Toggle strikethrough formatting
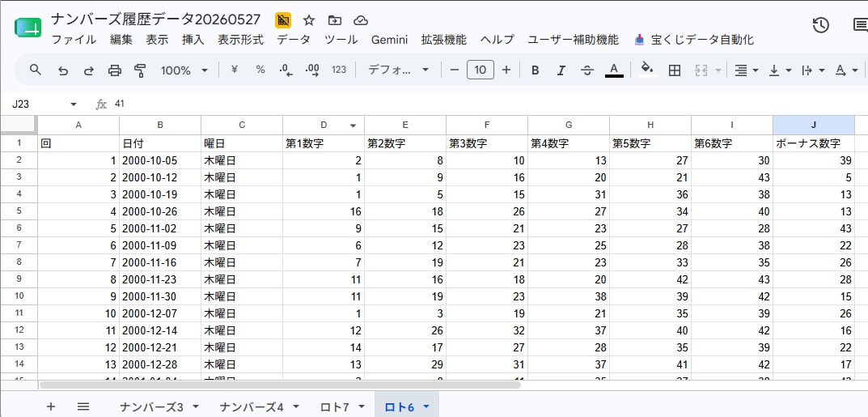This screenshot has height=417, width=868. 587,70
